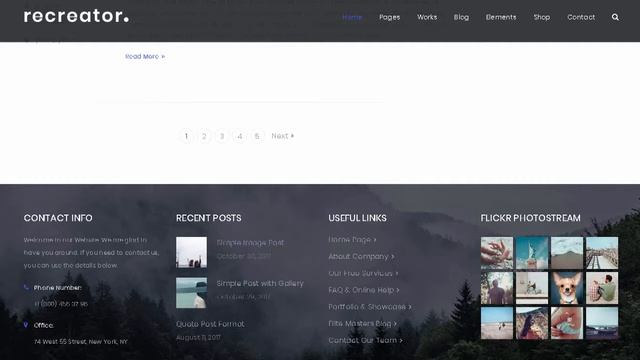Click the 74 West 55 Street address
Viewport: 640px width, 360px height.
(x=81, y=342)
